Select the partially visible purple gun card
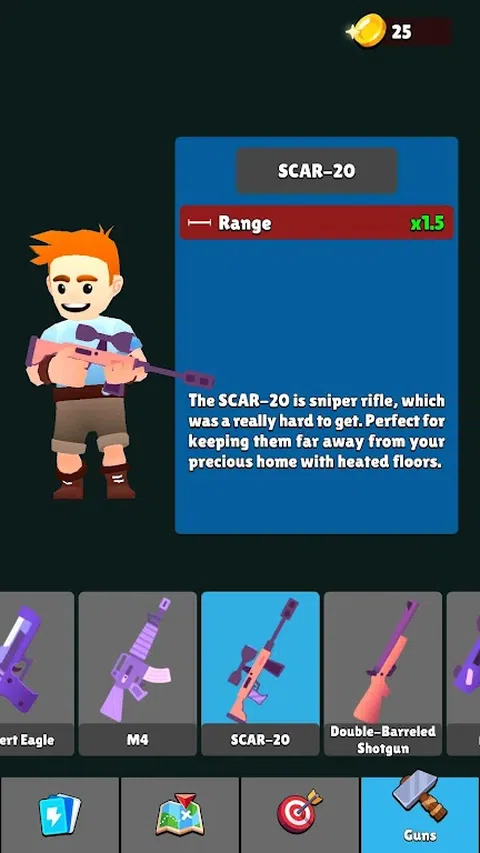 pos(464,673)
